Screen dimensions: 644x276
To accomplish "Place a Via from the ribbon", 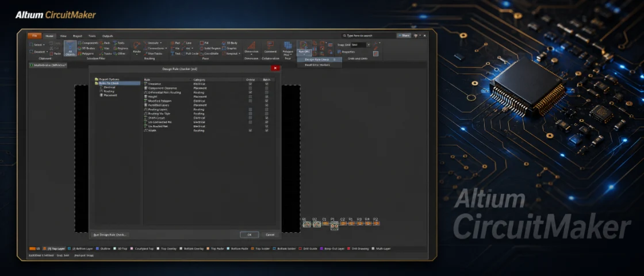I will [175, 48].
